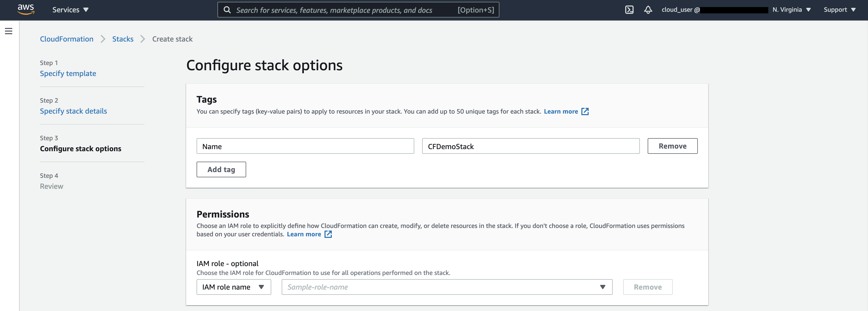The image size is (868, 311).
Task: Open the Services menu
Action: pyautogui.click(x=70, y=10)
